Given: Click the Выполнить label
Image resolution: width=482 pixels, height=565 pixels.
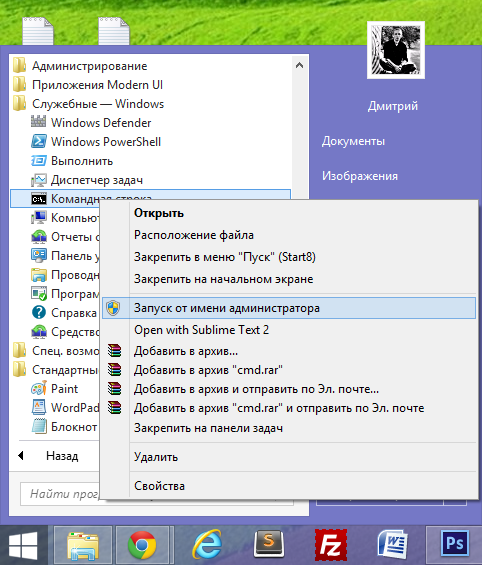Looking at the screenshot, I should point(82,161).
